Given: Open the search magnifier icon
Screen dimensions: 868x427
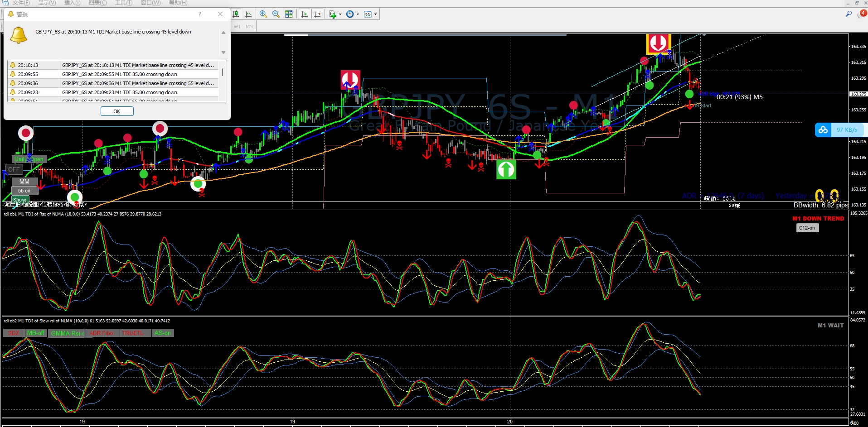Looking at the screenshot, I should [x=849, y=14].
